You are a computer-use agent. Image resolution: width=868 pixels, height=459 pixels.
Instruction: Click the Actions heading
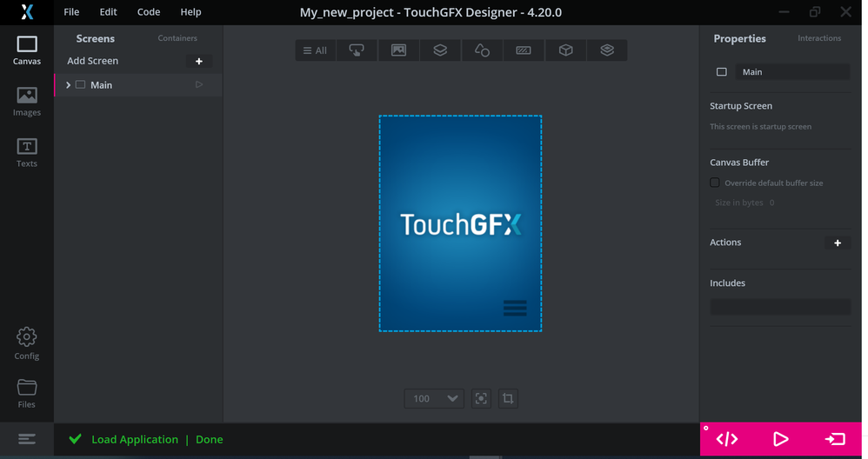725,243
